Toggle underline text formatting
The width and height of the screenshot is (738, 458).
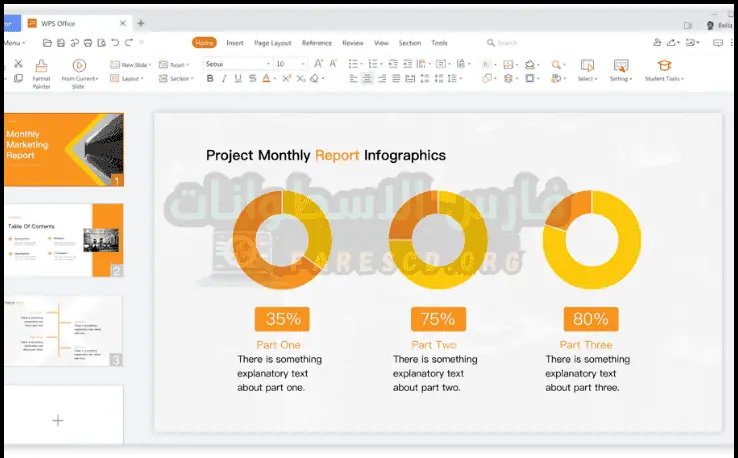click(x=238, y=78)
